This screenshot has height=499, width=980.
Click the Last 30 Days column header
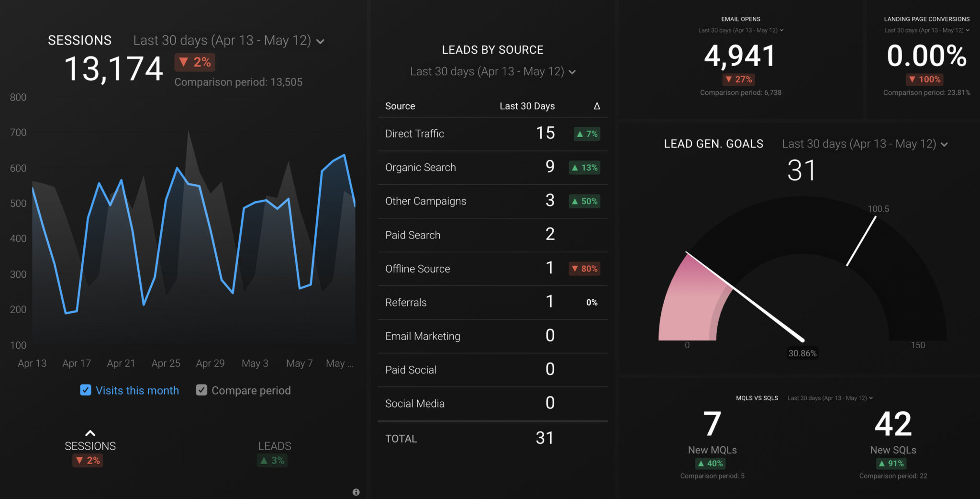[x=526, y=106]
